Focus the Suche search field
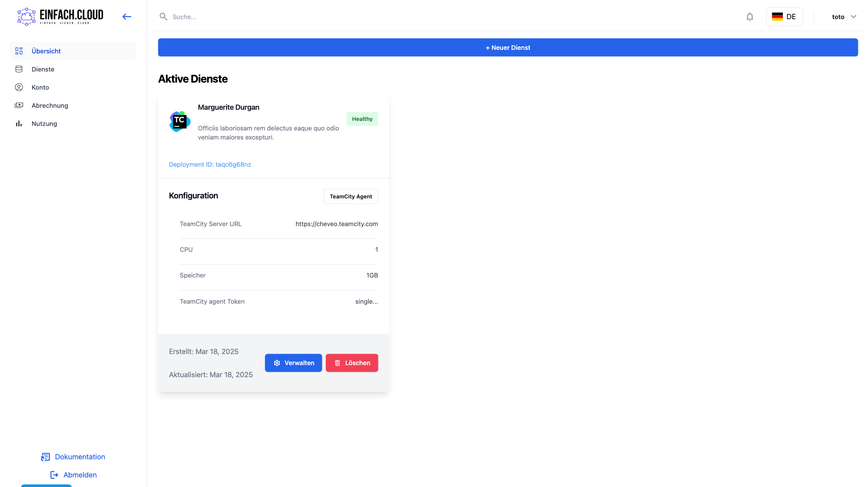This screenshot has width=868, height=487. click(302, 17)
